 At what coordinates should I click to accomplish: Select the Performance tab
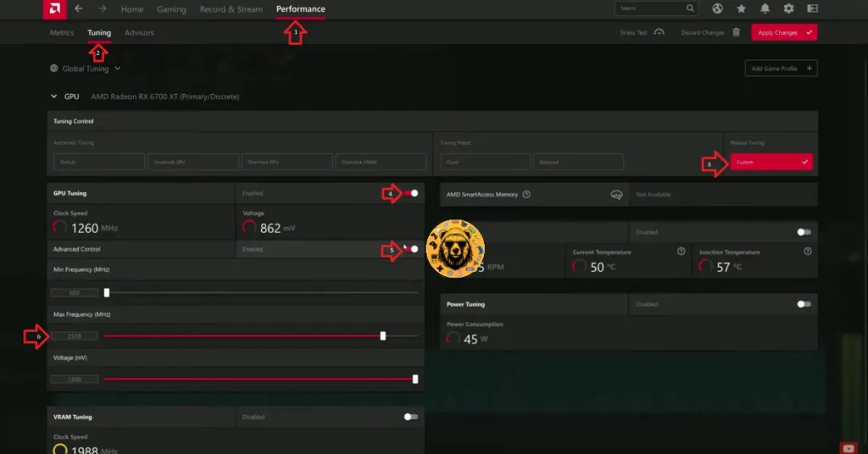301,8
